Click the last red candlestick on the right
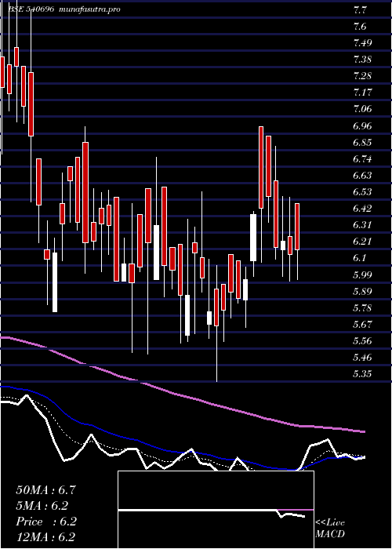This screenshot has width=392, height=549. 297,227
